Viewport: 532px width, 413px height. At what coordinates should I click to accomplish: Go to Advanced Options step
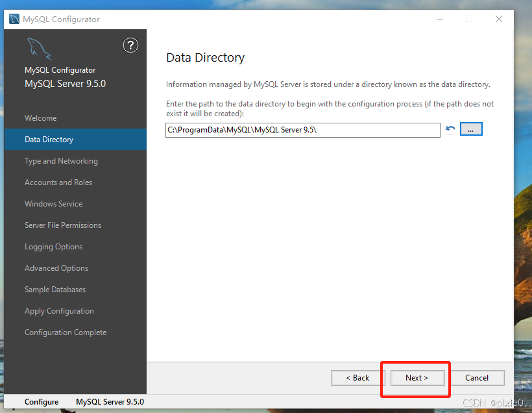[x=75, y=268]
